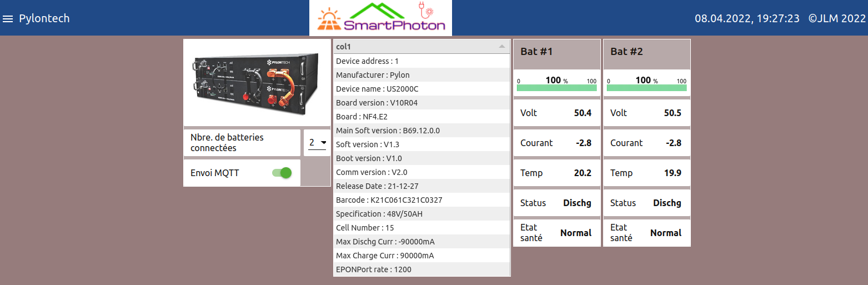Click the Pylontech battery image
This screenshot has height=285, width=868.
(257, 82)
